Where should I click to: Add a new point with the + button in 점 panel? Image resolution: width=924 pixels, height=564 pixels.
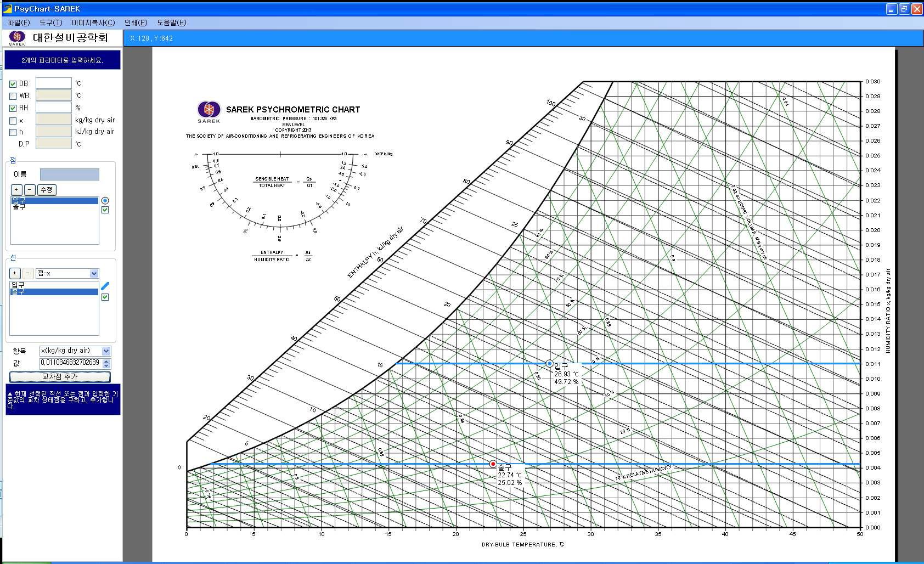16,190
